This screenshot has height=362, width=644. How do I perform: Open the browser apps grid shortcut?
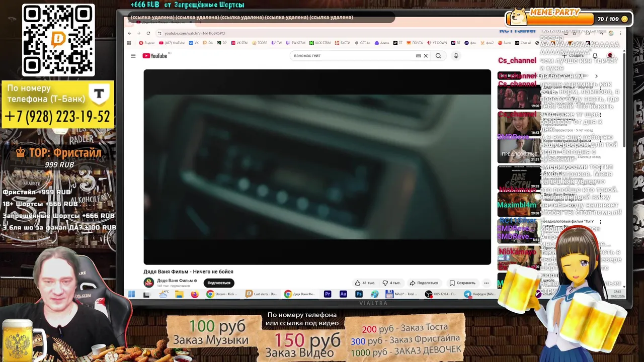[x=129, y=43]
